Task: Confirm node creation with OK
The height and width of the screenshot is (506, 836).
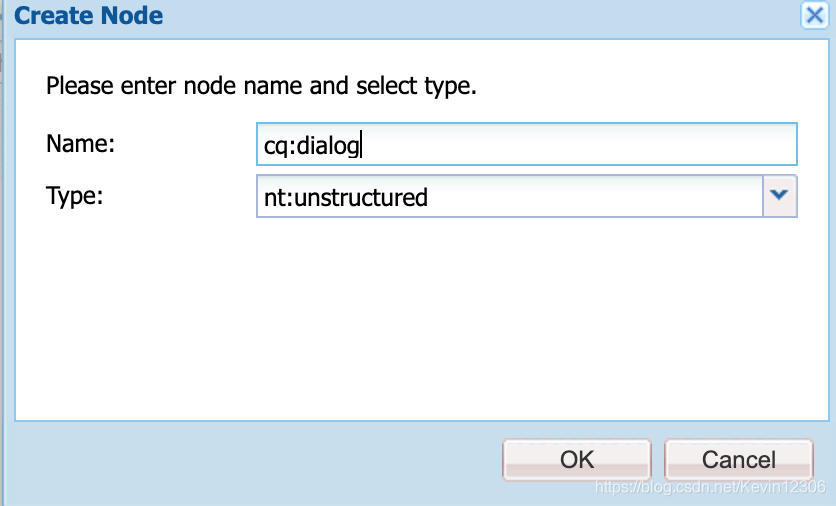Action: (x=577, y=460)
